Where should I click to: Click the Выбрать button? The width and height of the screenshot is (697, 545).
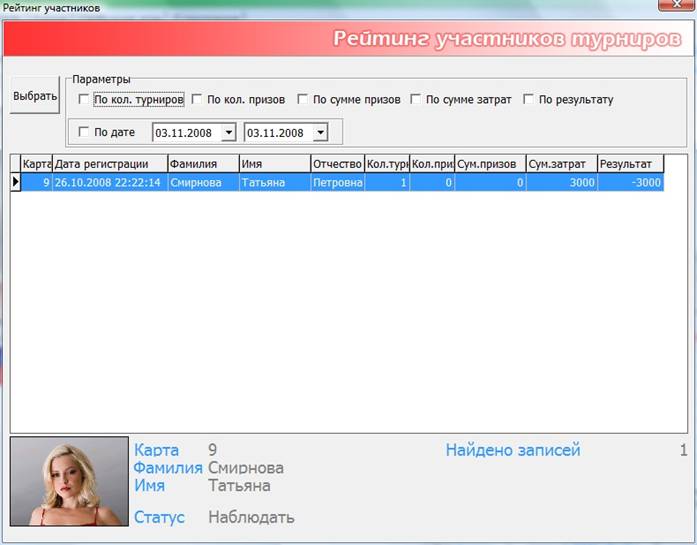[x=34, y=97]
